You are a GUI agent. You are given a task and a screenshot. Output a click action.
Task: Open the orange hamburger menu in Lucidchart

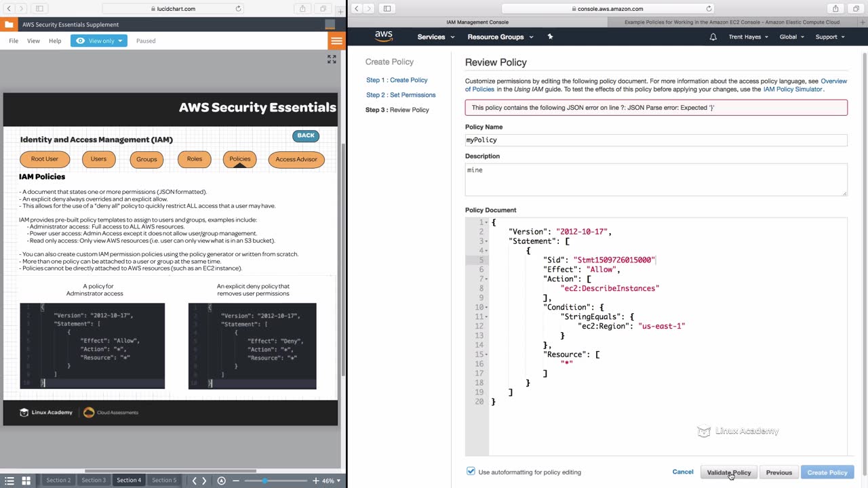pyautogui.click(x=336, y=41)
